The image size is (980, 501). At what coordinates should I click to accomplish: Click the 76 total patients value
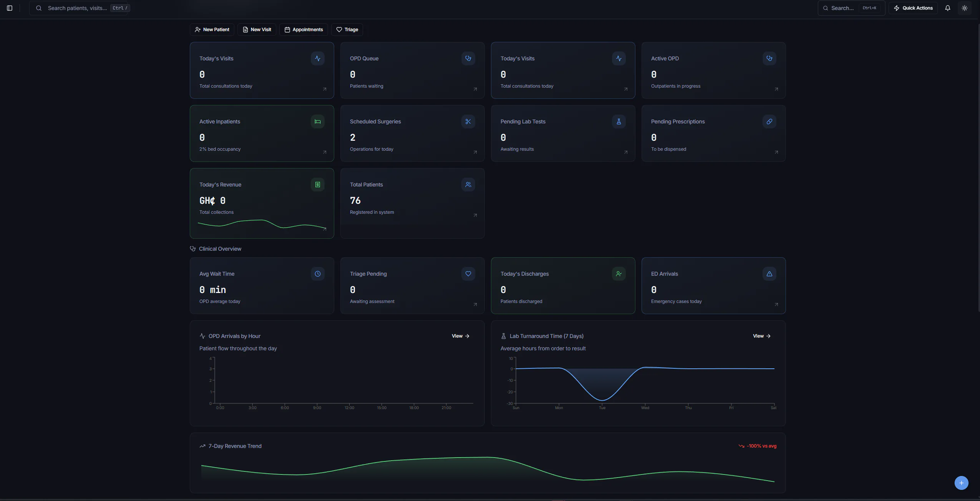pyautogui.click(x=355, y=201)
